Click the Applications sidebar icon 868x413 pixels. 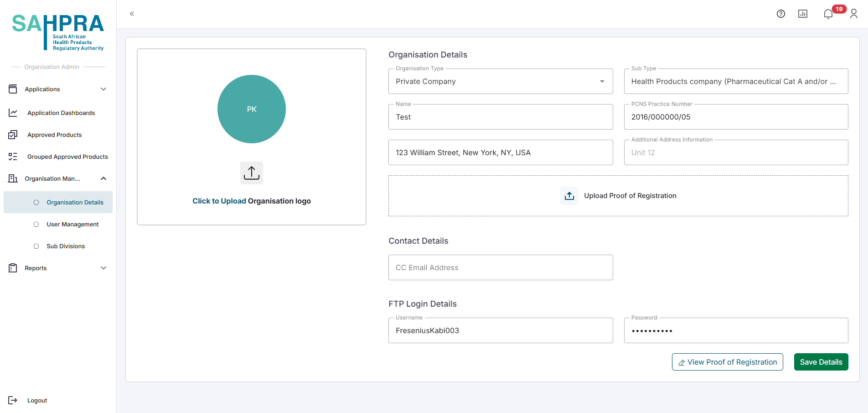13,89
